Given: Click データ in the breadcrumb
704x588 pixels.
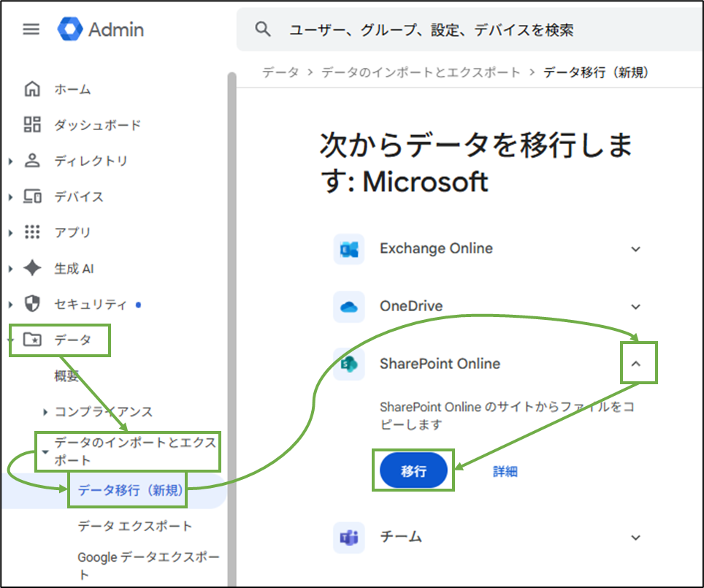Looking at the screenshot, I should coord(280,72).
